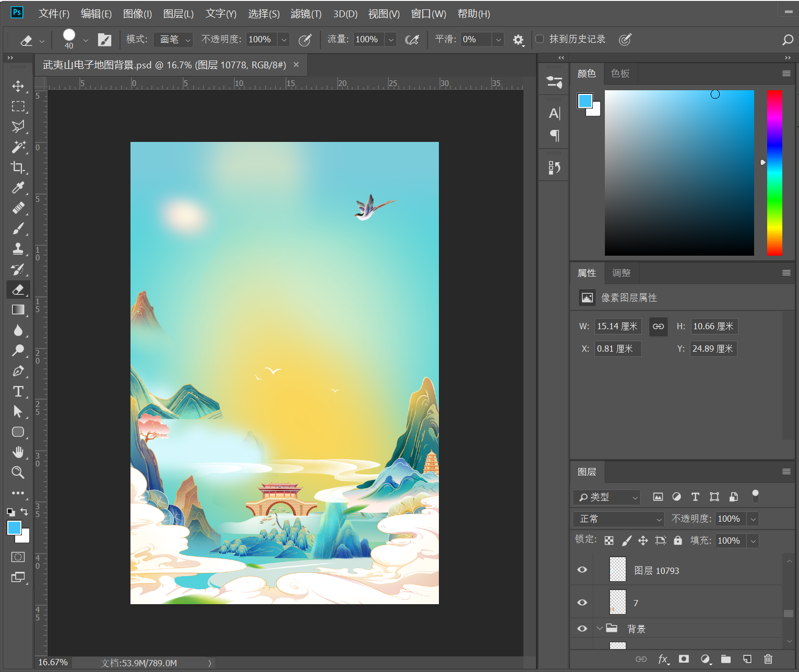Collapse the 背景 layer group
Screen dimensions: 799x672
[600, 629]
